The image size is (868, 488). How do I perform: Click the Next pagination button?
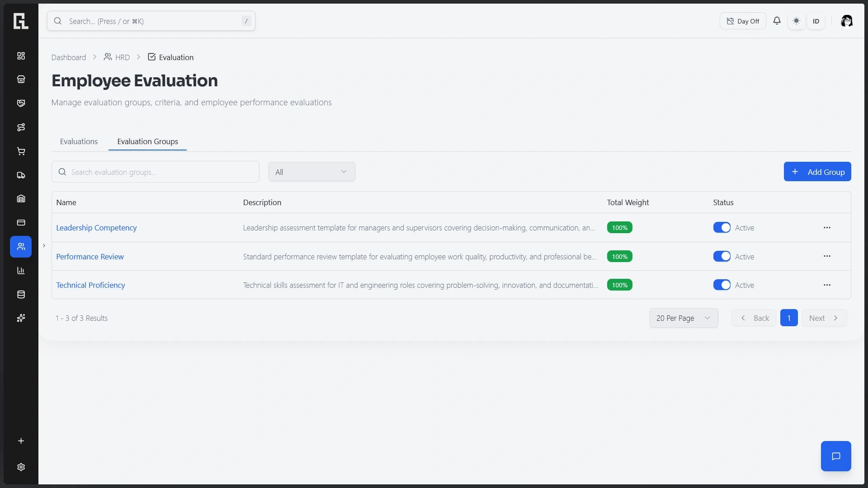coord(824,318)
